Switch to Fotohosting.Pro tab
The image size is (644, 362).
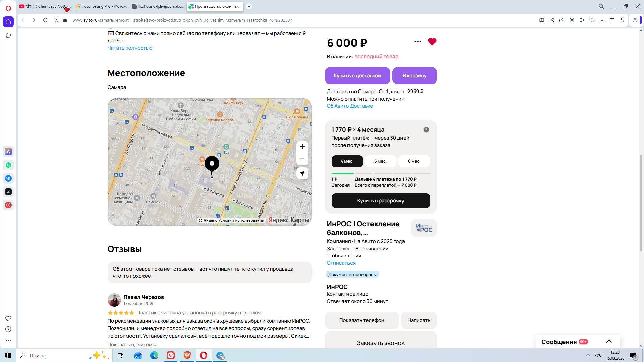[x=102, y=6]
